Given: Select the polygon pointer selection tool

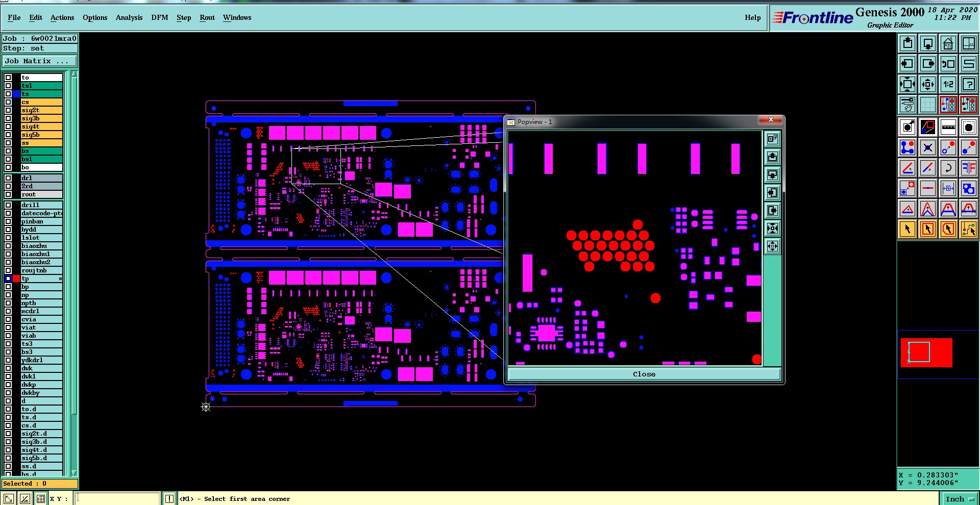Looking at the screenshot, I should click(x=948, y=229).
